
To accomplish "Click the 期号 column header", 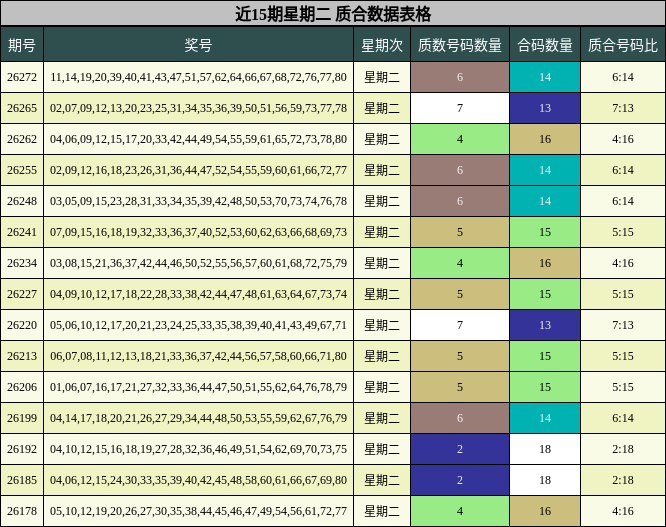I will (x=22, y=45).
